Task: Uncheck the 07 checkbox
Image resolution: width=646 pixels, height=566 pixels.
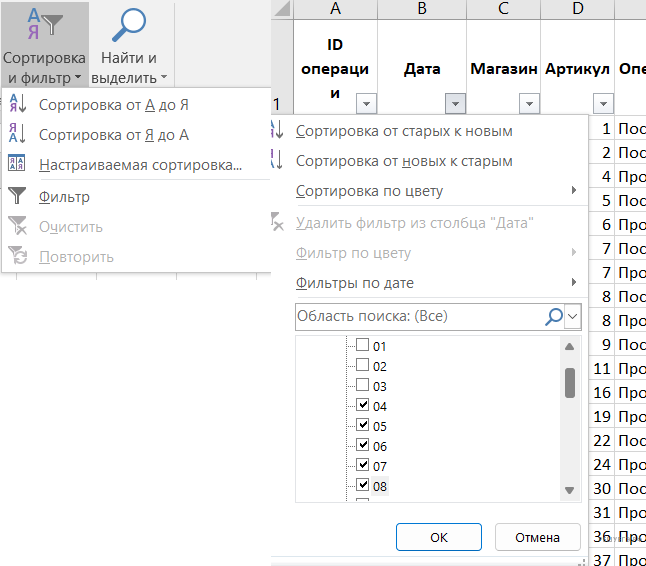Action: tap(363, 466)
